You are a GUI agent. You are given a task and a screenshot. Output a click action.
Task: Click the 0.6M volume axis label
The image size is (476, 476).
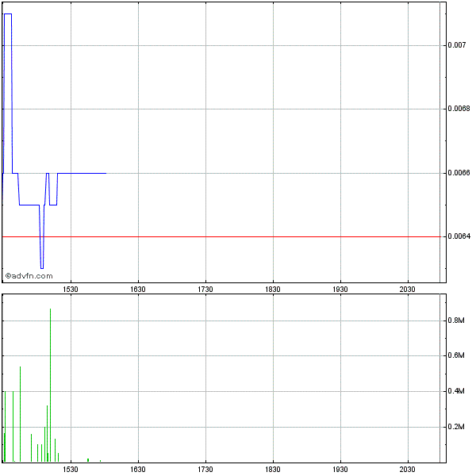coord(456,356)
